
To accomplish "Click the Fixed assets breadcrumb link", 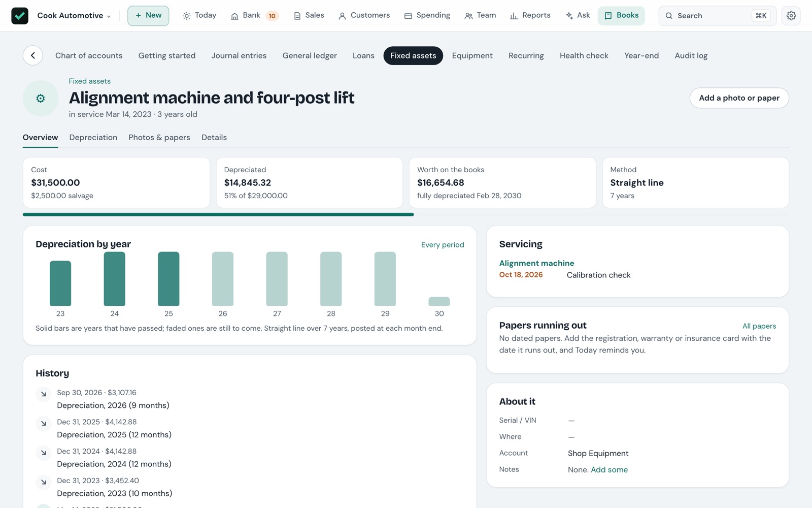I will pyautogui.click(x=90, y=81).
